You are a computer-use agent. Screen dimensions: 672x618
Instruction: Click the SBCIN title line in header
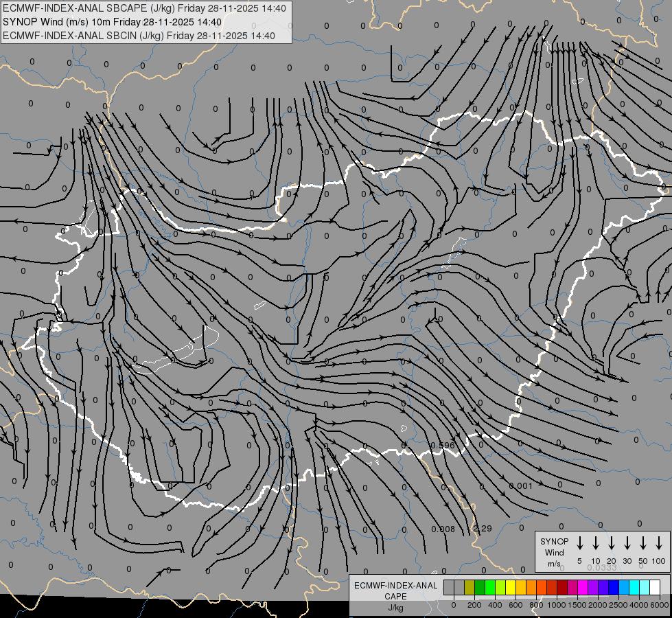point(139,36)
